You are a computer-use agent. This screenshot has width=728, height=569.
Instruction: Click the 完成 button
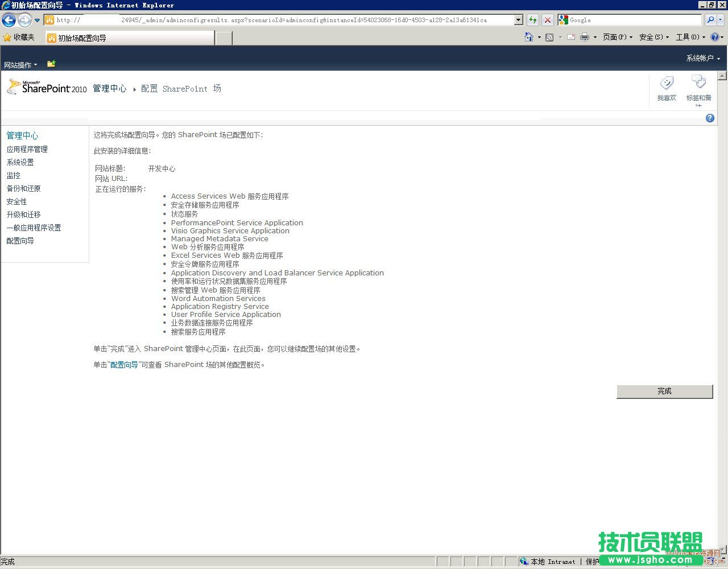664,391
